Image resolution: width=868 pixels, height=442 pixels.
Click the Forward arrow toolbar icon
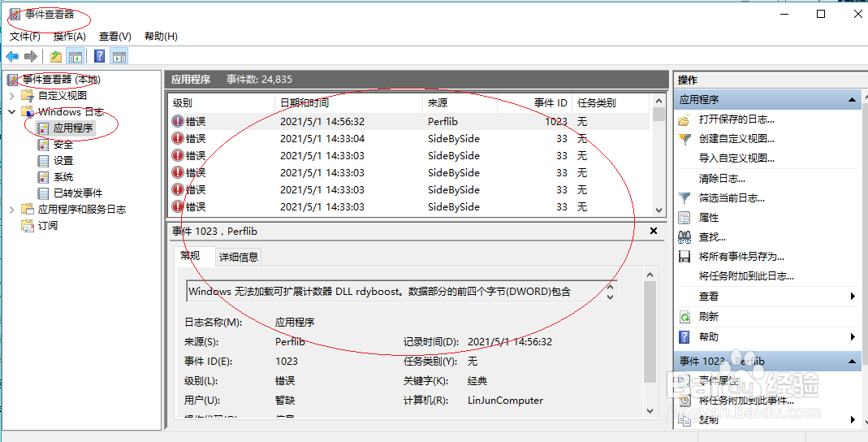[x=31, y=56]
